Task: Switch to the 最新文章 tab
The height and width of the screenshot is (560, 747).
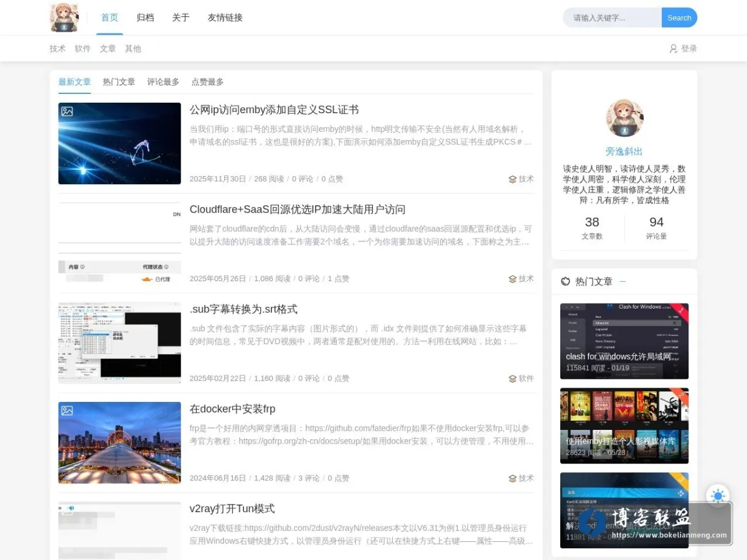Action: pos(75,82)
